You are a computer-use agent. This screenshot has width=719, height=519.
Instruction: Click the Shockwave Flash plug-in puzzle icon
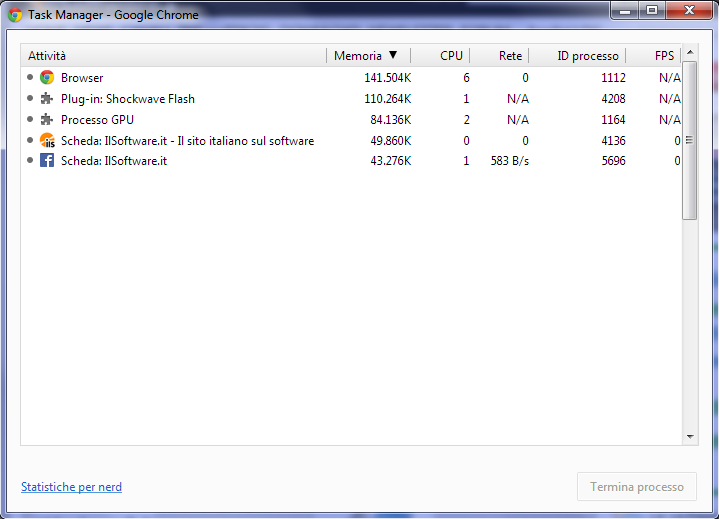pos(47,99)
